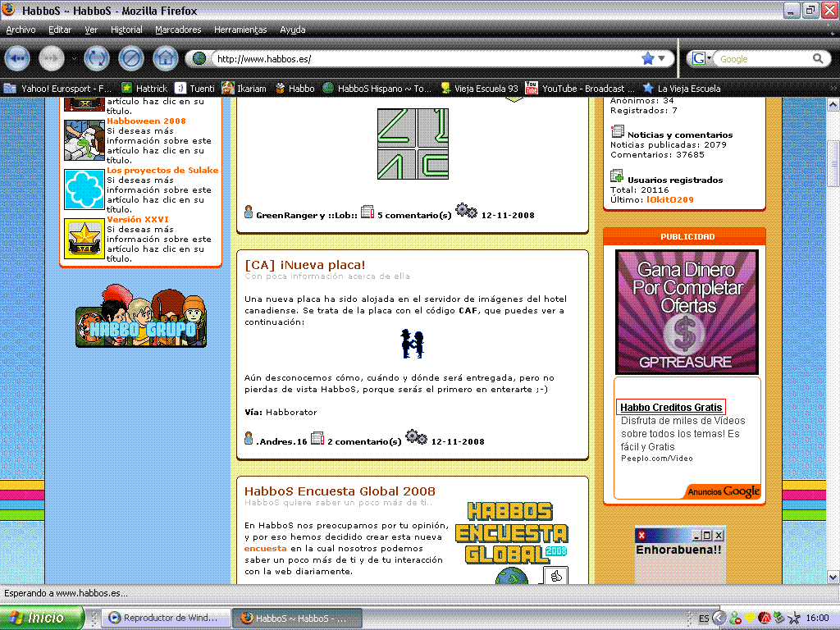Screen dimensions: 840x630
Task: Open the Marcadores menu
Action: coord(178,30)
